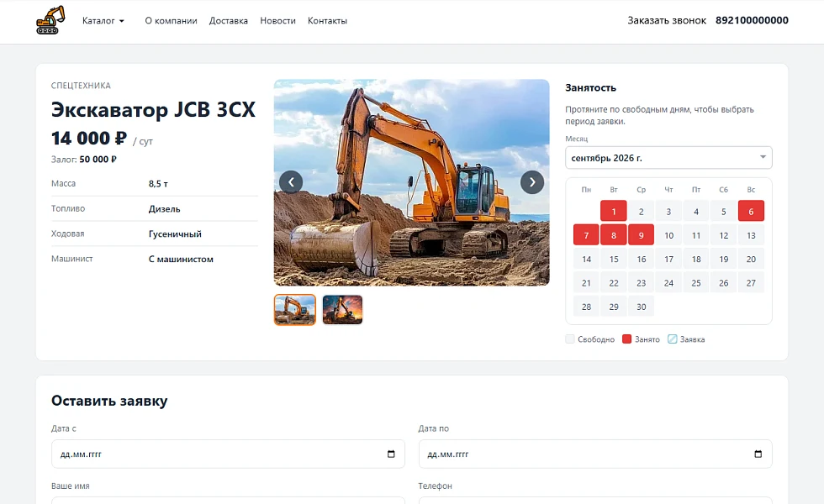Open calendar picker icon in Дата с

point(391,454)
